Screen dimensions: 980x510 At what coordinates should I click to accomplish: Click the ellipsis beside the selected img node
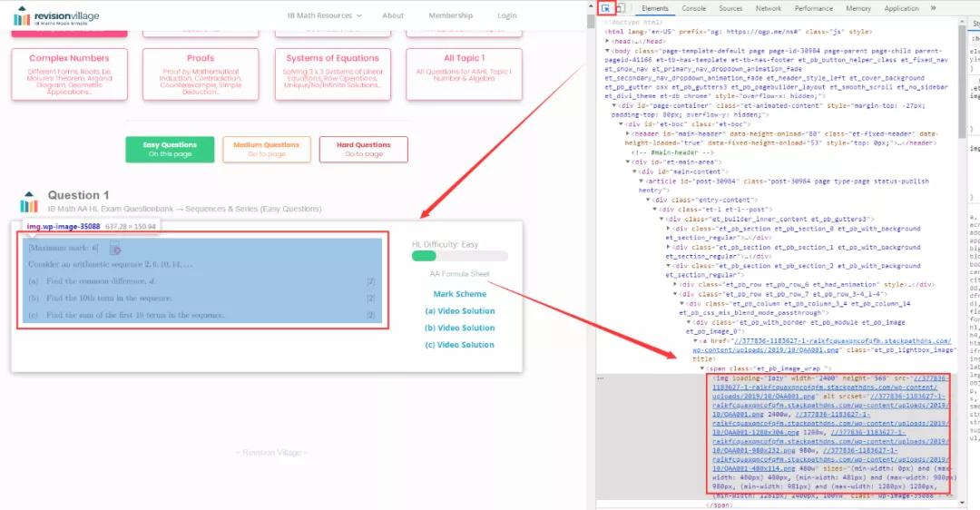[x=601, y=378]
